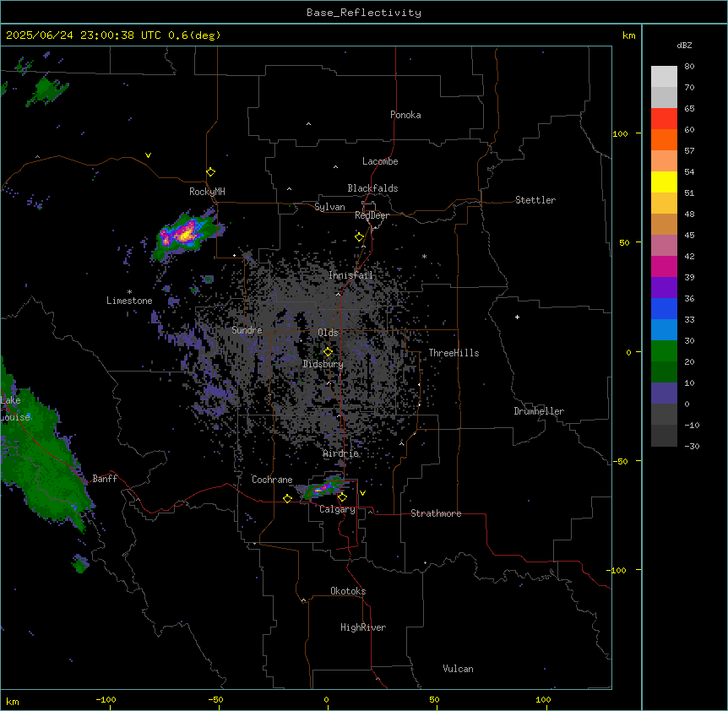The width and height of the screenshot is (728, 711).
Task: Click the Vulcan city label
Action: point(459,669)
